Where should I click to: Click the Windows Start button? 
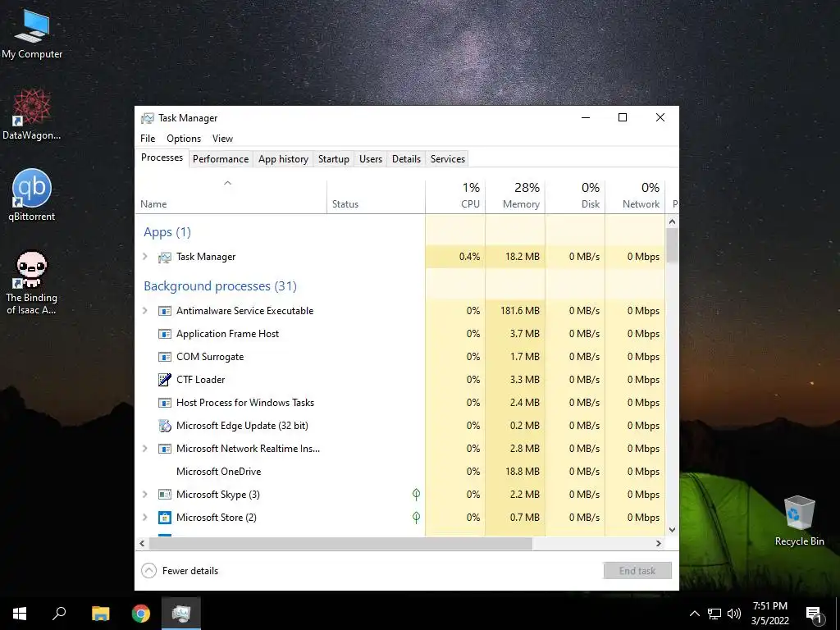pyautogui.click(x=20, y=614)
